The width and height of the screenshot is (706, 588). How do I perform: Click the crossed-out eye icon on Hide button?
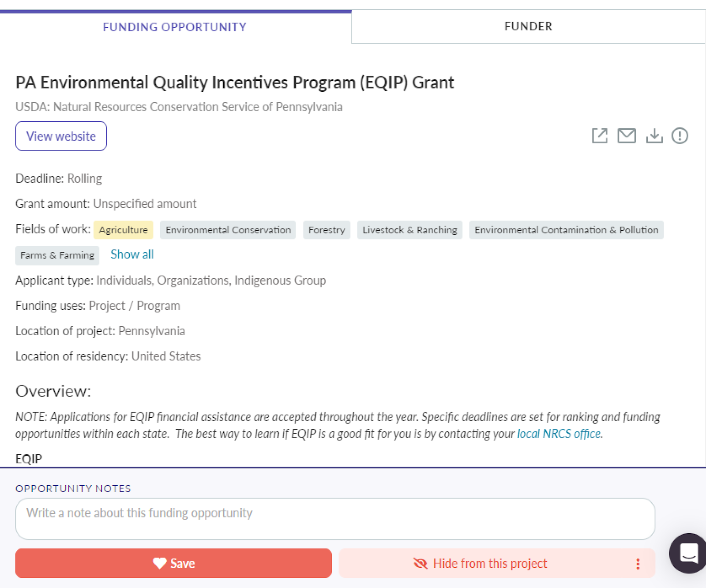420,563
